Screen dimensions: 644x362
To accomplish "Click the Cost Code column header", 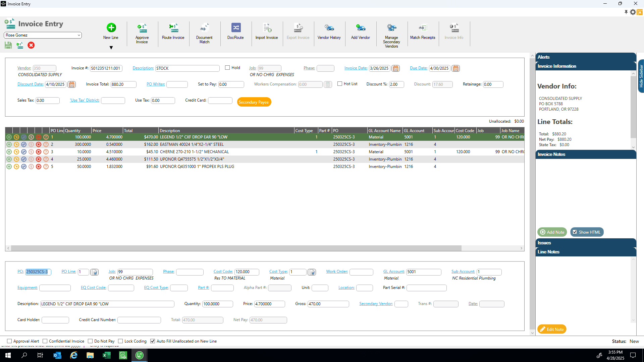I will (465, 131).
